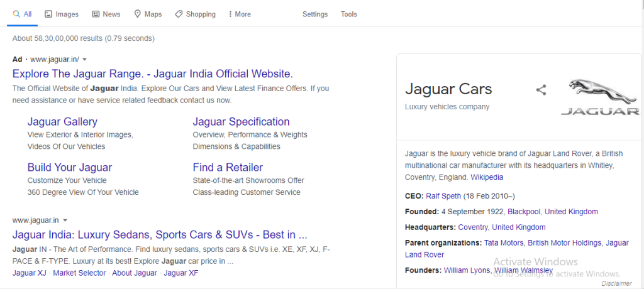
Task: Open the Jaguar Specification sitelink
Action: [x=241, y=122]
